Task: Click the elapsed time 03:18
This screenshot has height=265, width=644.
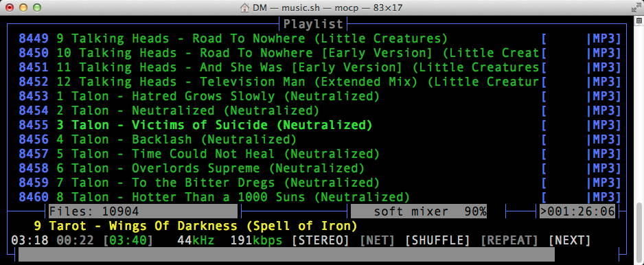Action: click(30, 240)
